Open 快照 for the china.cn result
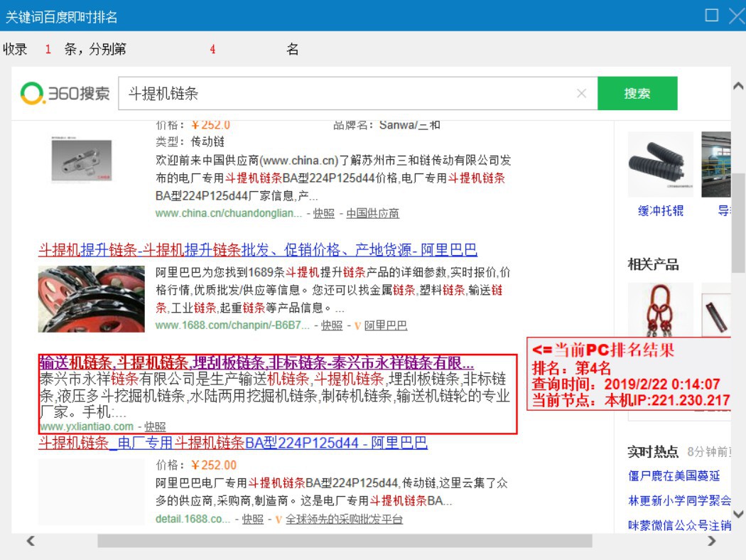This screenshot has height=560, width=746. pyautogui.click(x=323, y=213)
